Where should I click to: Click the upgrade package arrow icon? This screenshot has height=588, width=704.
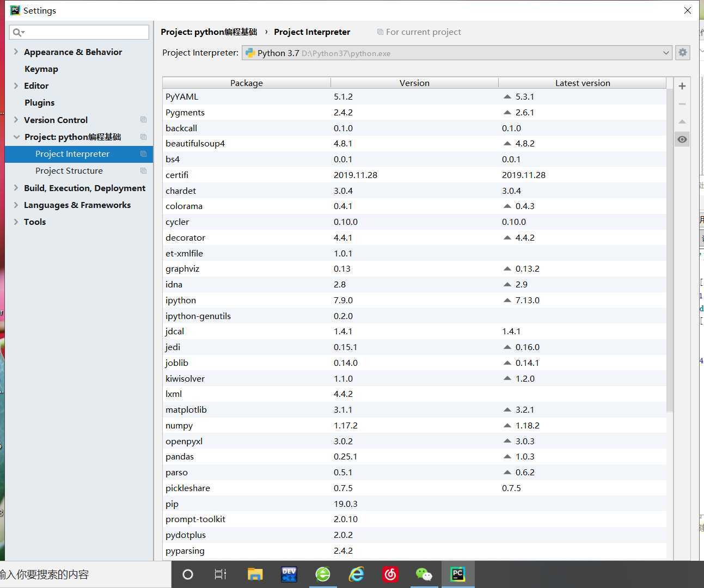[x=682, y=121]
